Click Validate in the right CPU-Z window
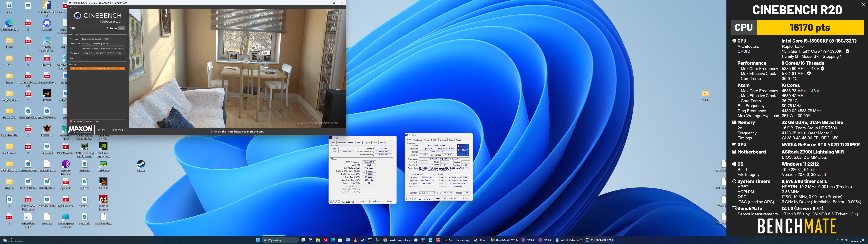This screenshot has height=244, width=868. click(452, 198)
